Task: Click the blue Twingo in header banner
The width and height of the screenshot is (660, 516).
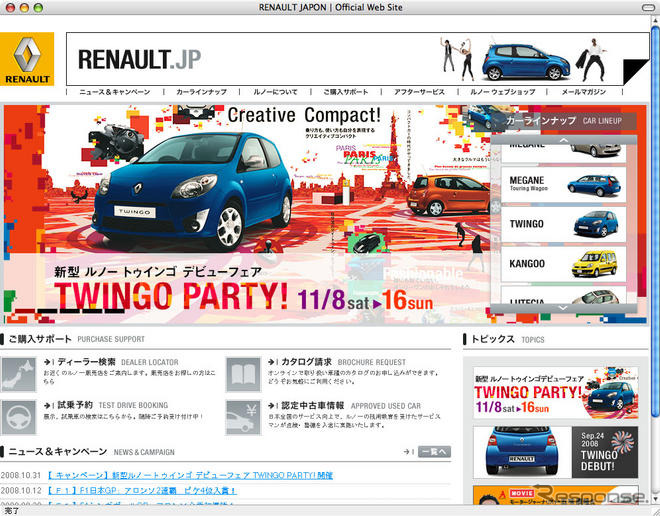Action: (x=526, y=62)
